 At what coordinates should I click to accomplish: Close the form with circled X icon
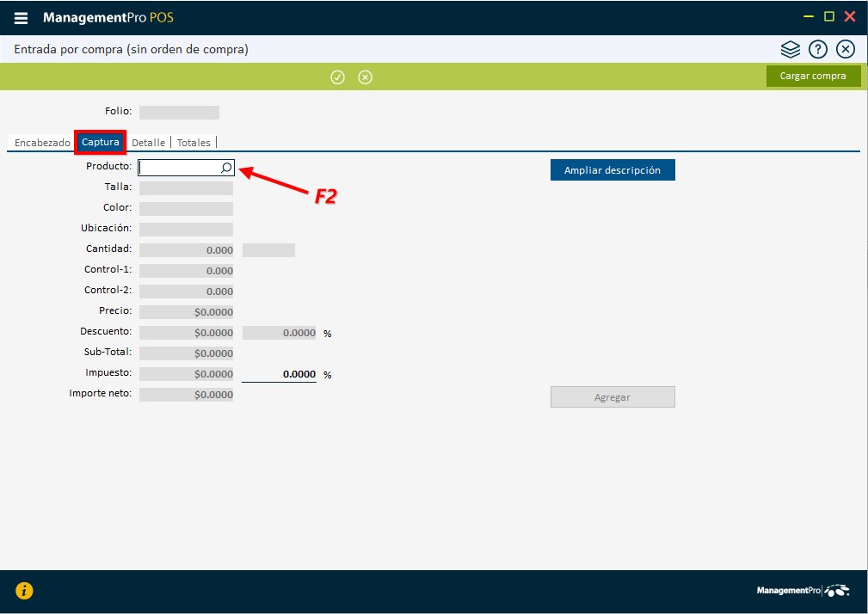coord(846,50)
